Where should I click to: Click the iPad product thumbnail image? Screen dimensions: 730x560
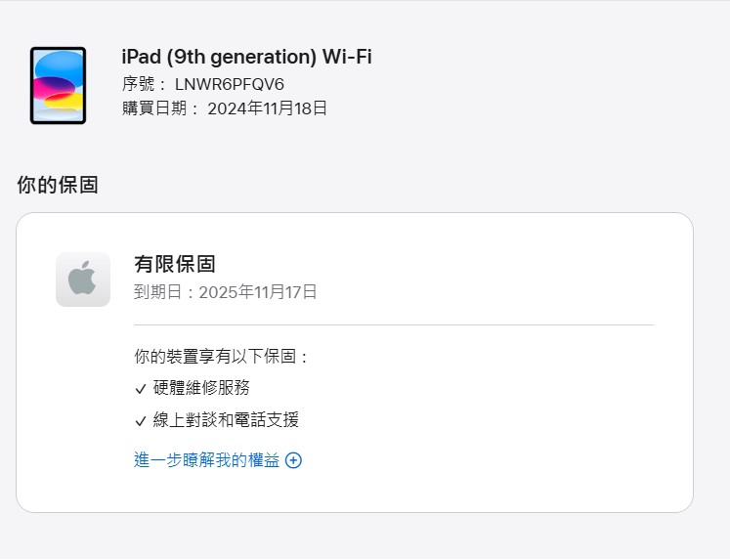pos(58,85)
